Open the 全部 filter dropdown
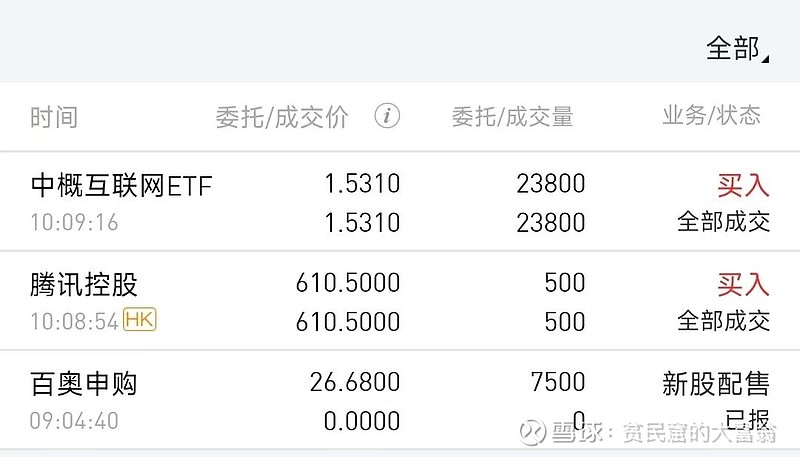800x457 pixels. click(737, 48)
